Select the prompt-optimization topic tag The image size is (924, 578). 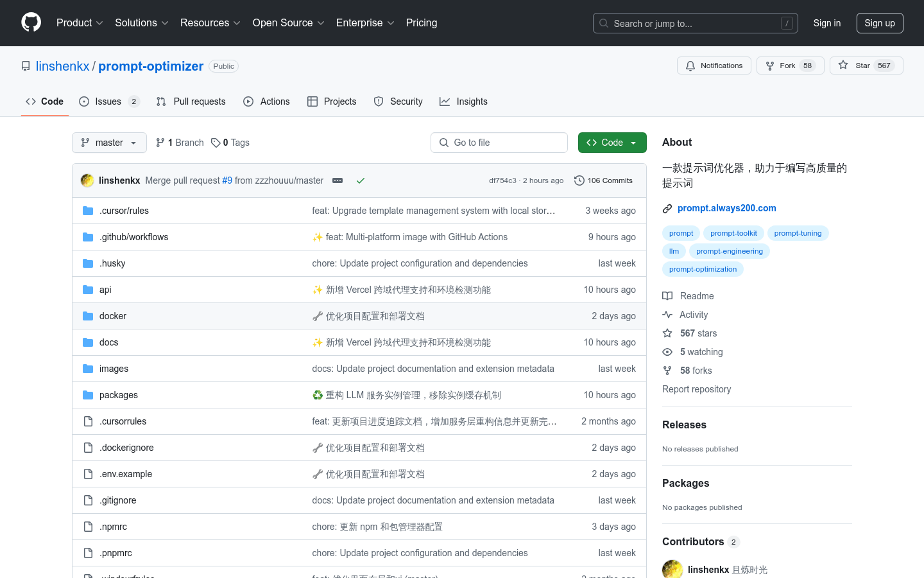tap(703, 269)
